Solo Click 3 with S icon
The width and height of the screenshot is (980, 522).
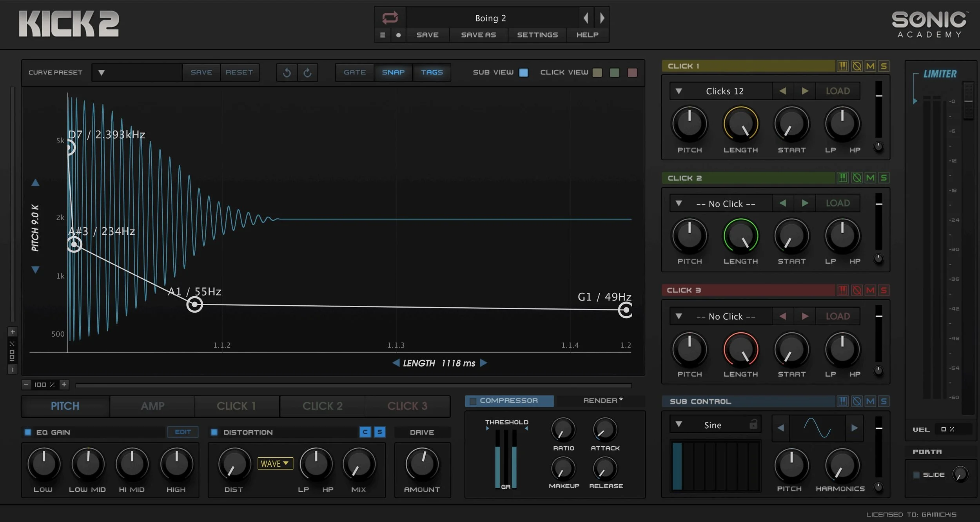[x=884, y=290]
